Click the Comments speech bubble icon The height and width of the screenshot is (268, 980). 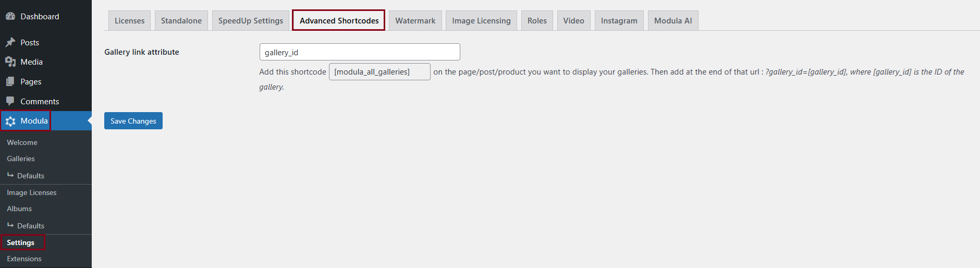tap(10, 101)
